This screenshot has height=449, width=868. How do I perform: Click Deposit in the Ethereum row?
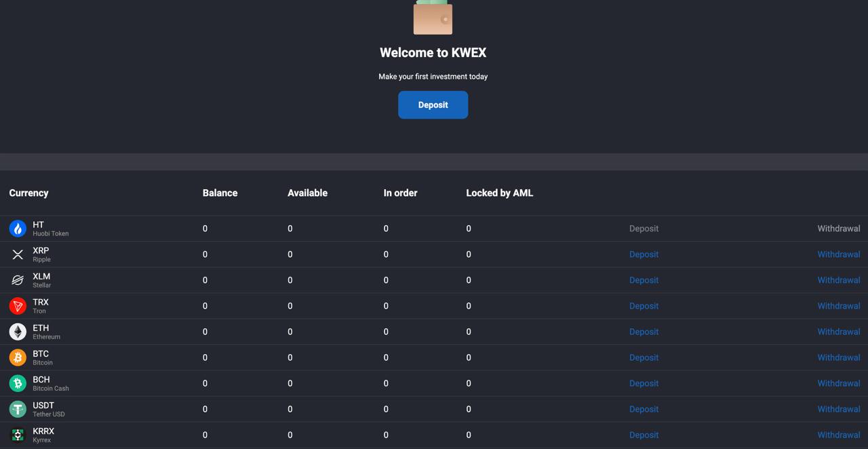pyautogui.click(x=644, y=332)
